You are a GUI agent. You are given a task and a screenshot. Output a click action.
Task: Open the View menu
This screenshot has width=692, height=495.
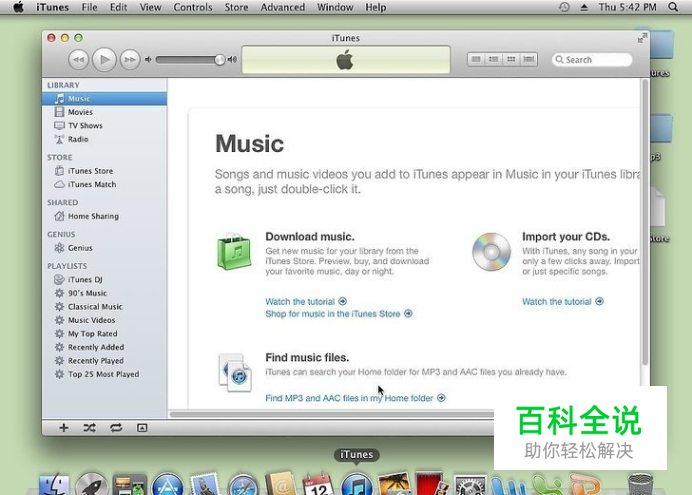150,7
